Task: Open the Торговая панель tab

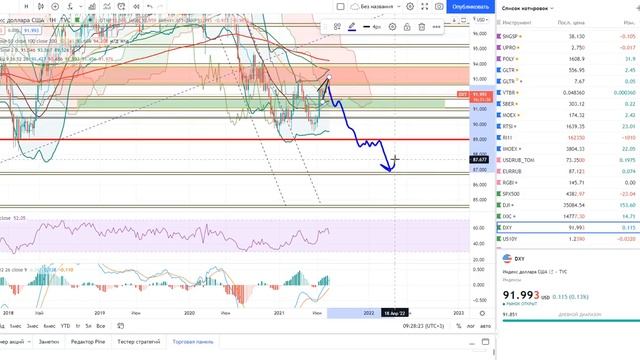Action: pos(193,342)
